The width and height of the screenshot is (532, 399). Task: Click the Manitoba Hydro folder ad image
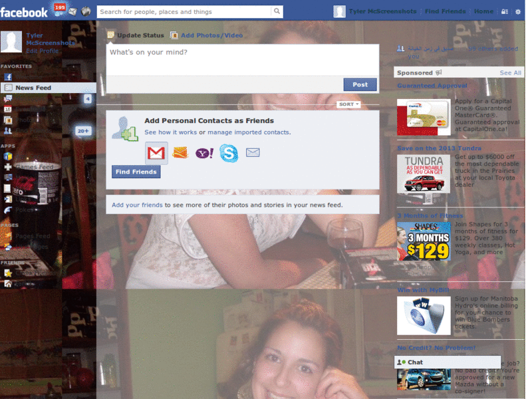pyautogui.click(x=424, y=315)
